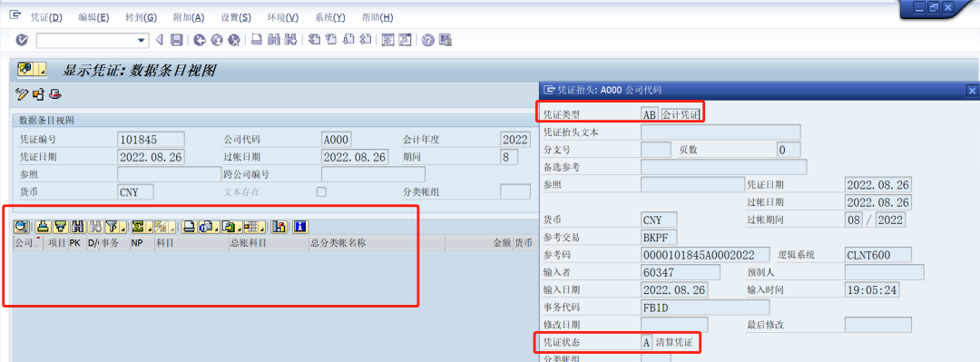The image size is (980, 362).
Task: Click the 凭证状态 field showing A
Action: pos(646,342)
